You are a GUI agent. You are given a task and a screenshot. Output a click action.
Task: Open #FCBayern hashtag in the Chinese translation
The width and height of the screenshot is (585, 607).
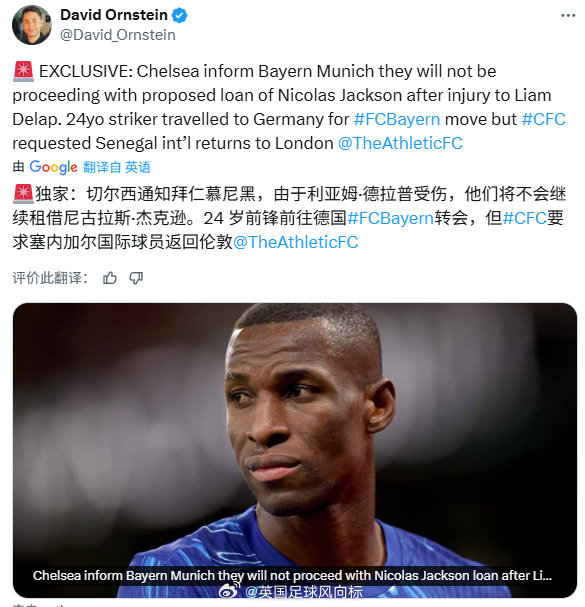(x=391, y=218)
